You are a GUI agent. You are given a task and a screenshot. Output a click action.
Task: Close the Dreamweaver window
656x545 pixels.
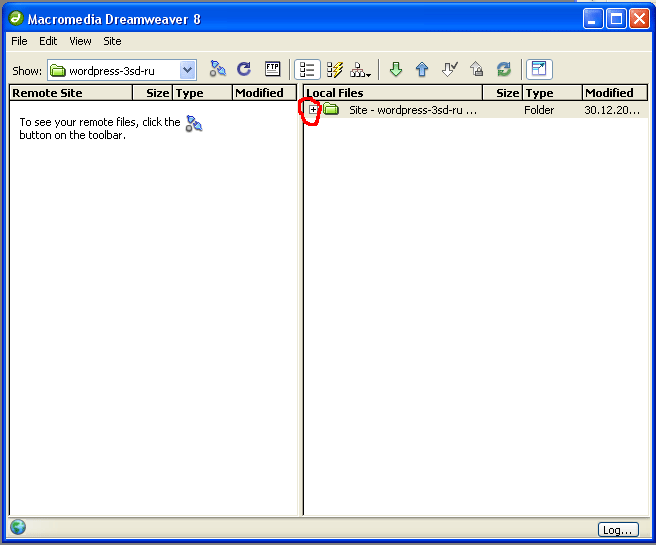point(639,19)
